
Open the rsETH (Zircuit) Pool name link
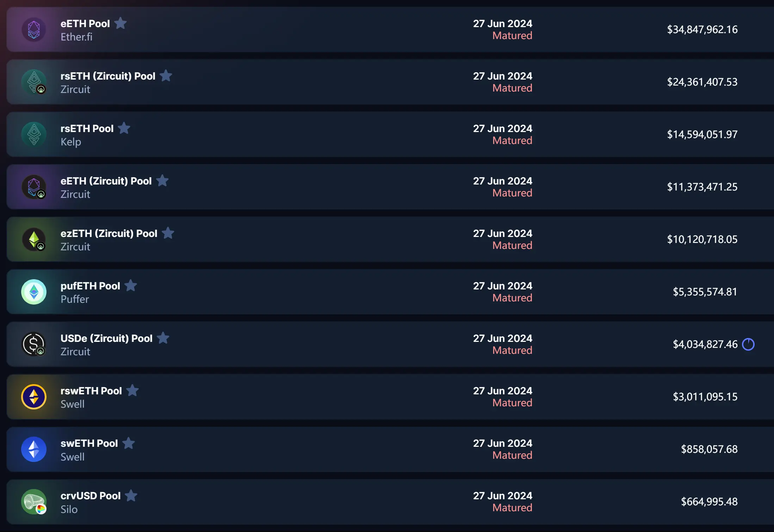tap(108, 76)
